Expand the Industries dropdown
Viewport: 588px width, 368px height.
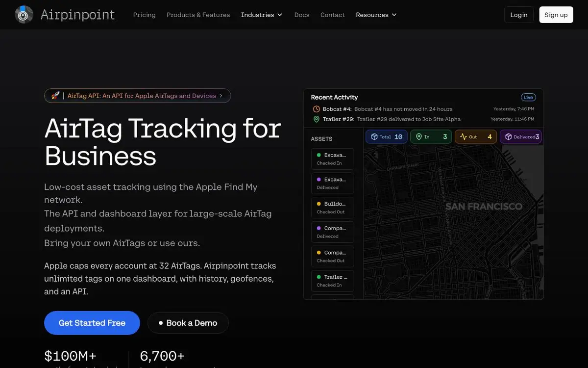click(x=262, y=15)
